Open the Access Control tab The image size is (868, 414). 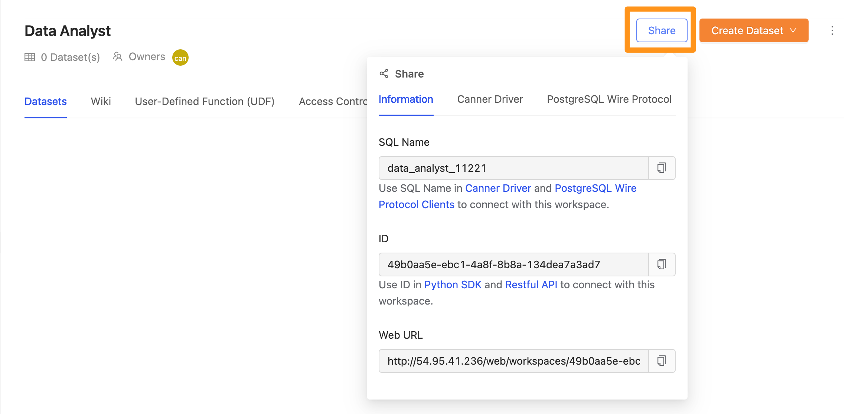coord(333,102)
